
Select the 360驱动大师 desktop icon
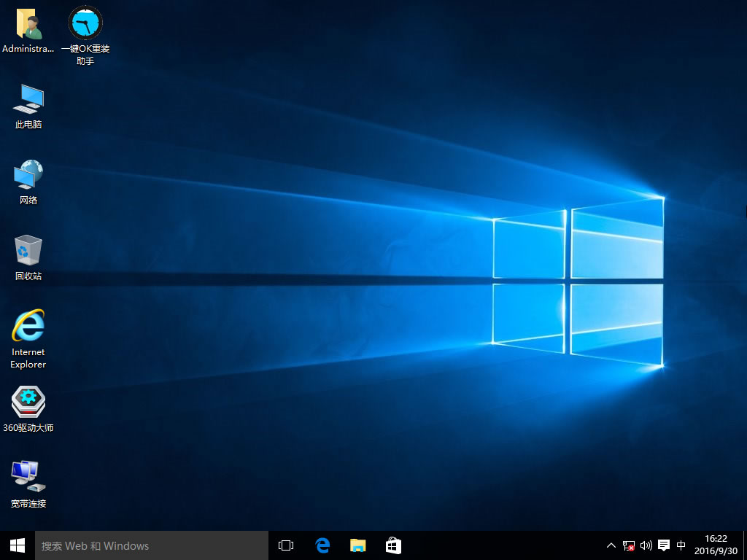(x=28, y=410)
